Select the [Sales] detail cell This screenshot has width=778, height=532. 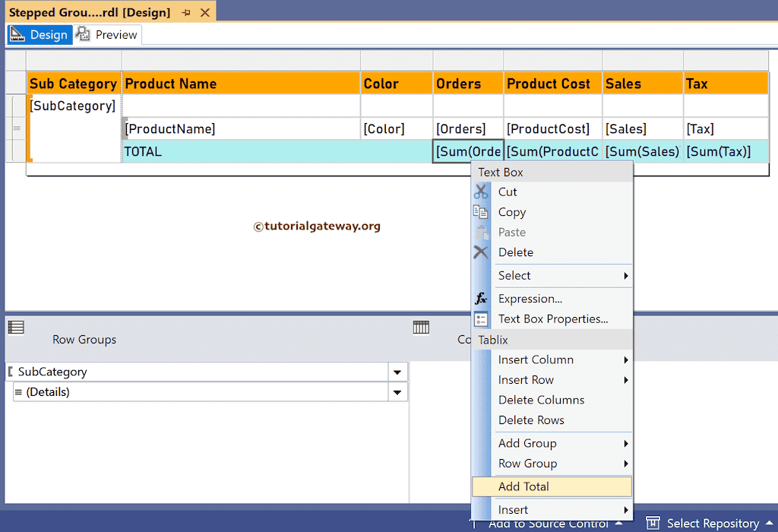(x=643, y=129)
